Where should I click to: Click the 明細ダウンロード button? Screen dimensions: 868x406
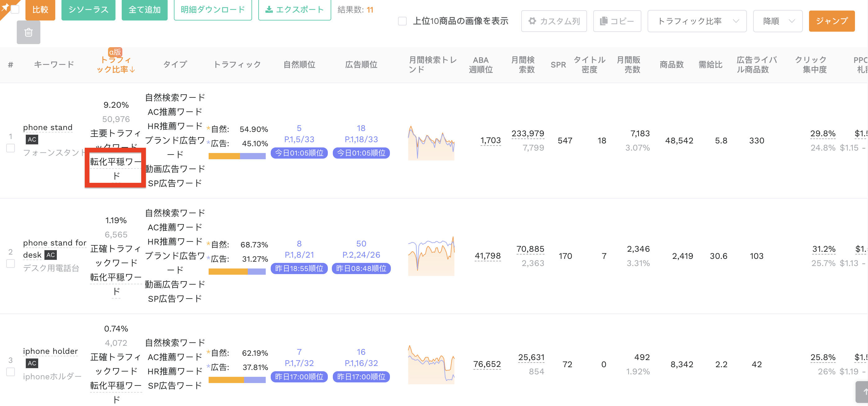pos(213,10)
